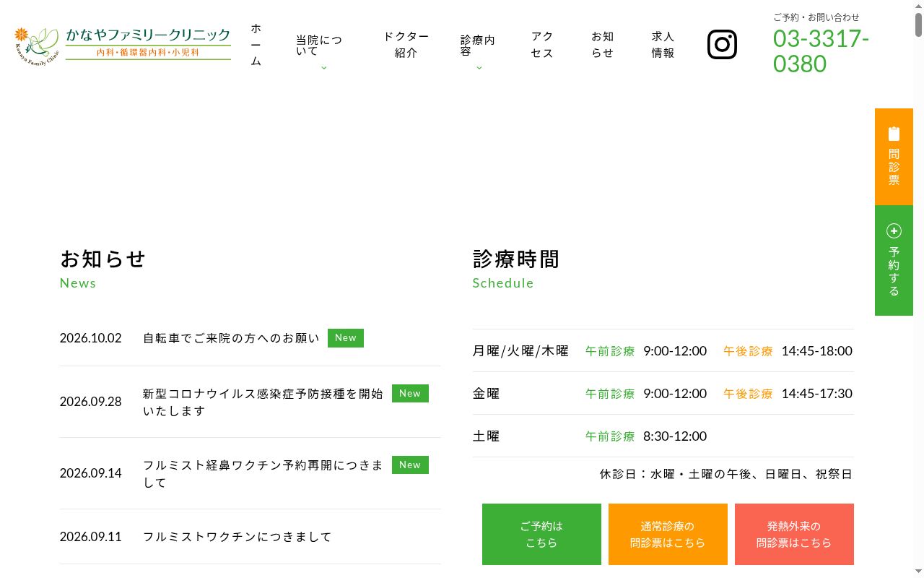Click the date 2026.09.28
The image size is (924, 578).
pyautogui.click(x=91, y=402)
